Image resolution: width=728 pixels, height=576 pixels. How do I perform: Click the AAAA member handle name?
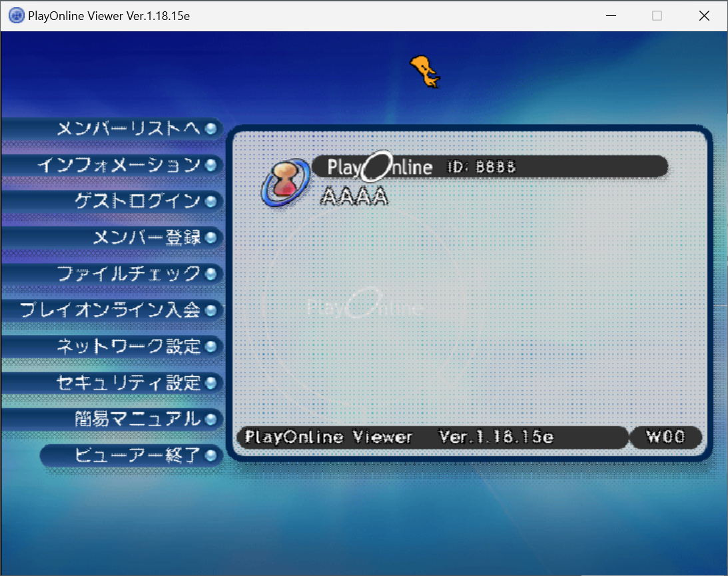click(x=354, y=196)
